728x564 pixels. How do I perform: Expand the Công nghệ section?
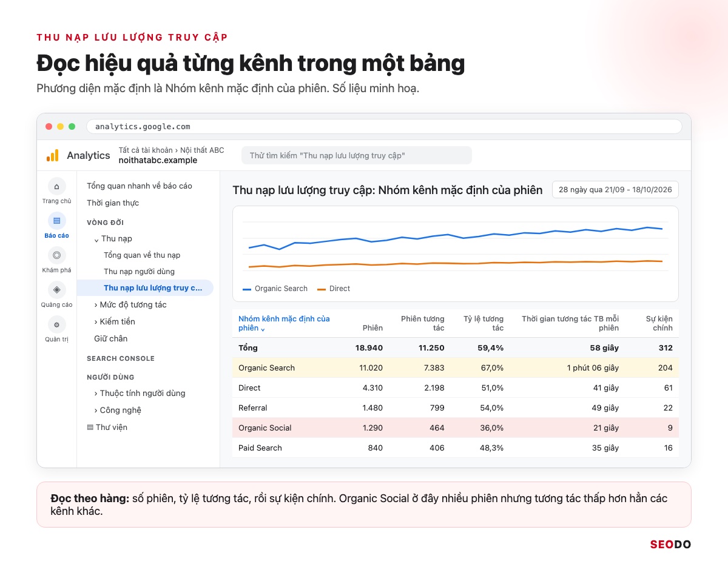96,410
